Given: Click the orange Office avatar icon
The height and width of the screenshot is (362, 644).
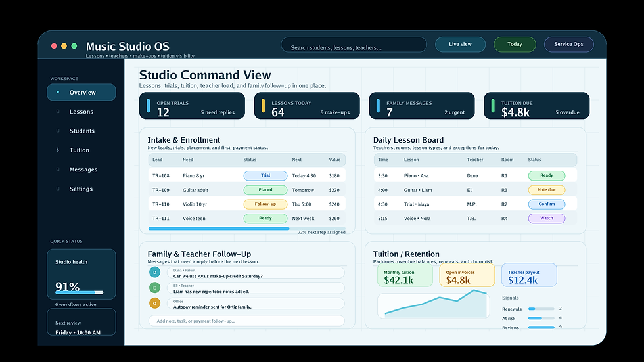Looking at the screenshot, I should [154, 304].
